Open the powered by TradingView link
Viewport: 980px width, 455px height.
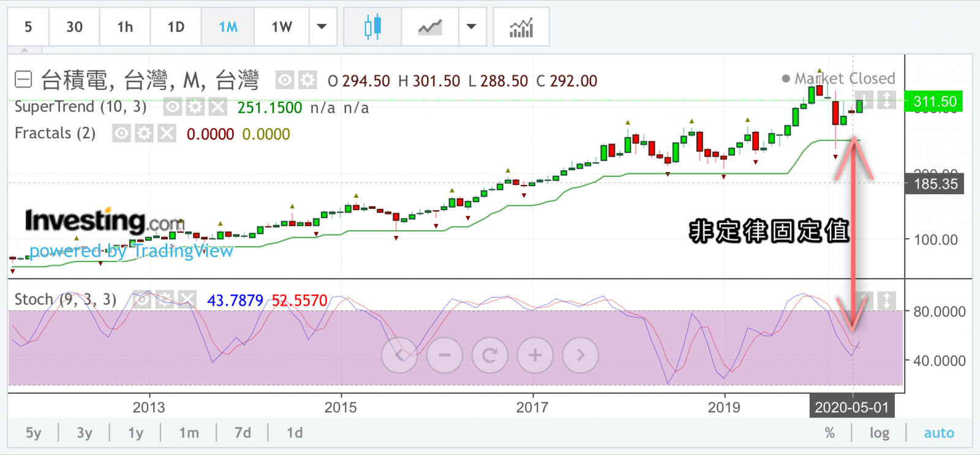point(131,250)
